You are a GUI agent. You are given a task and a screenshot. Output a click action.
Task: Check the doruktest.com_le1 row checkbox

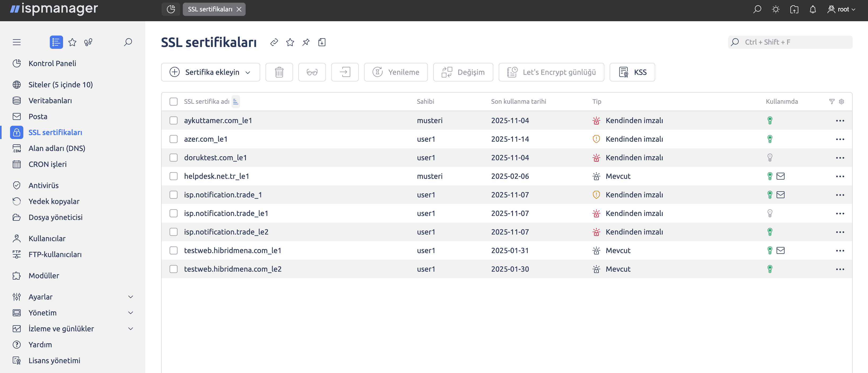[x=174, y=158]
